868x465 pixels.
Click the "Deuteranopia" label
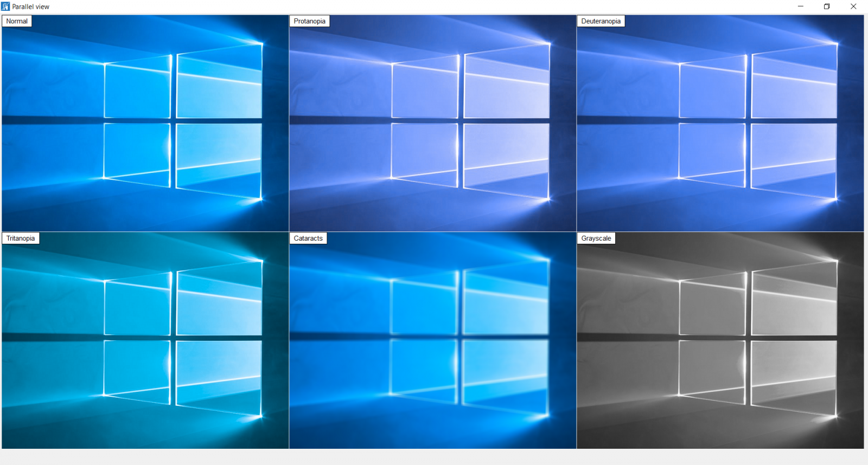click(x=601, y=21)
